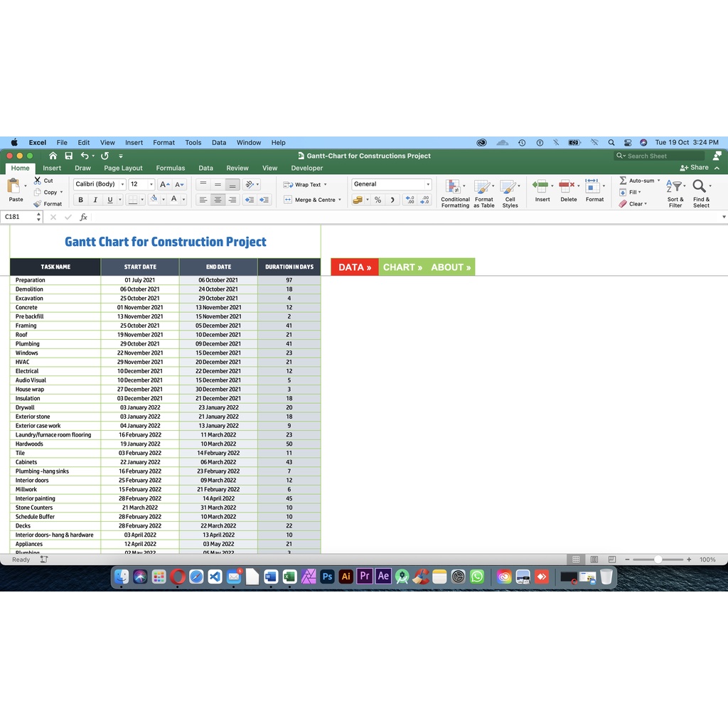Open the General number format dropdown

point(427,184)
